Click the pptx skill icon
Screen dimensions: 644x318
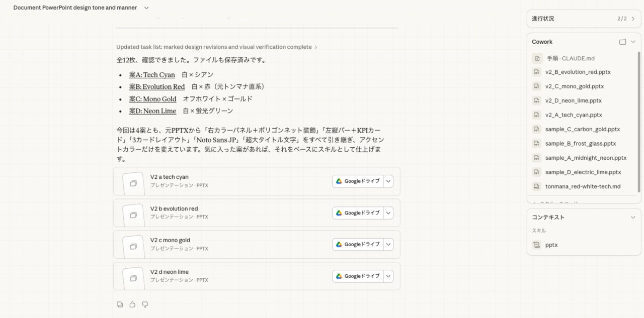pos(537,245)
